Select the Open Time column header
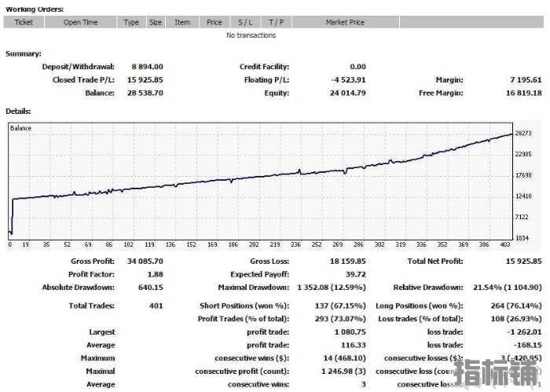 click(x=80, y=22)
